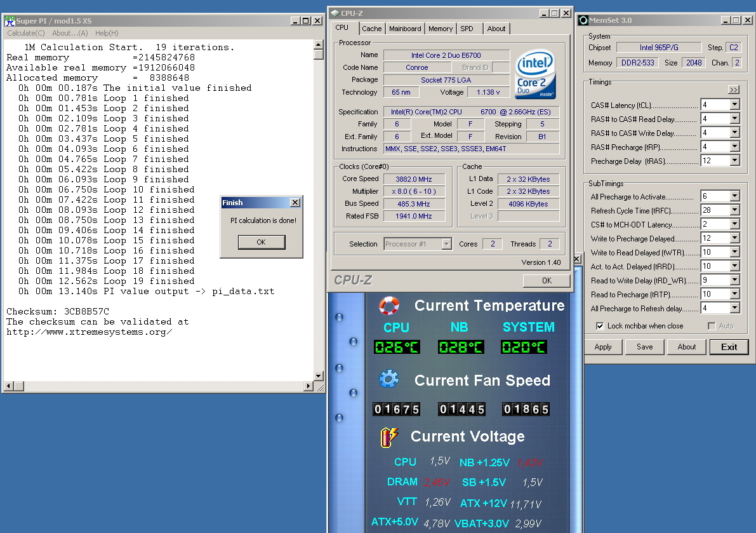Viewport: 756px width, 533px height.
Task: Open RAS# Precharge (tRP) dropdown
Action: click(x=734, y=147)
